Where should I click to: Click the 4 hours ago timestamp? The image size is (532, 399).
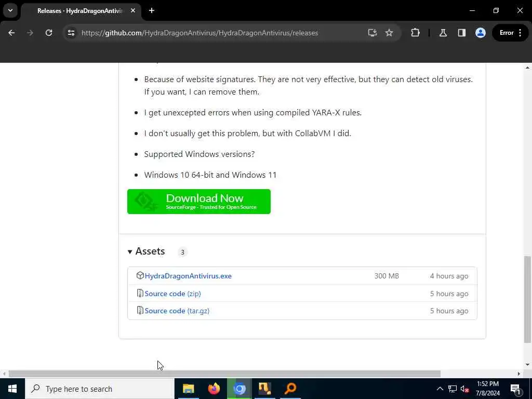point(449,276)
